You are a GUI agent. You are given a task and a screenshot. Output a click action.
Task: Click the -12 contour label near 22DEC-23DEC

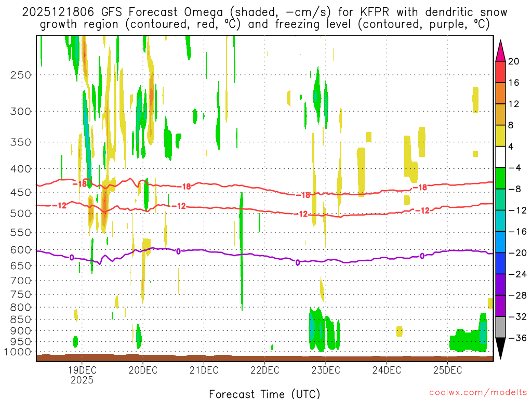click(301, 214)
